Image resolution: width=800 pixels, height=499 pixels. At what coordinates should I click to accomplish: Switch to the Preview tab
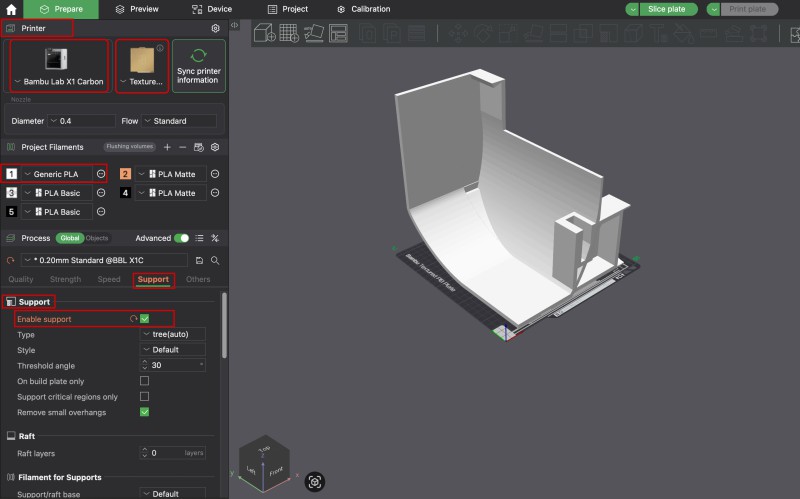pos(137,9)
